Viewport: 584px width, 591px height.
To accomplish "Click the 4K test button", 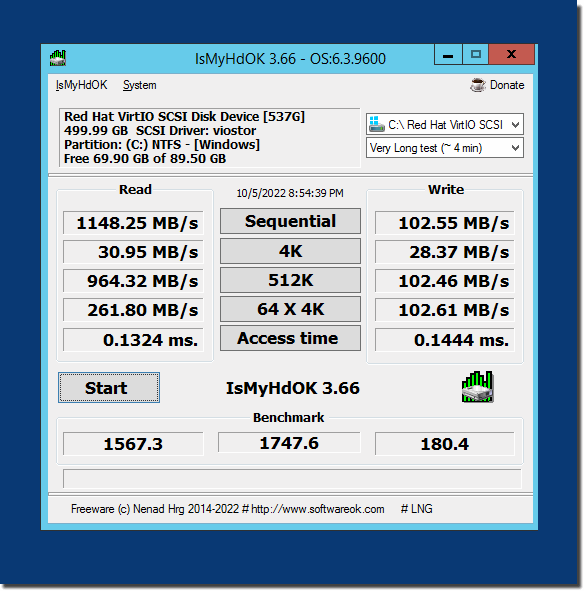I will point(290,251).
